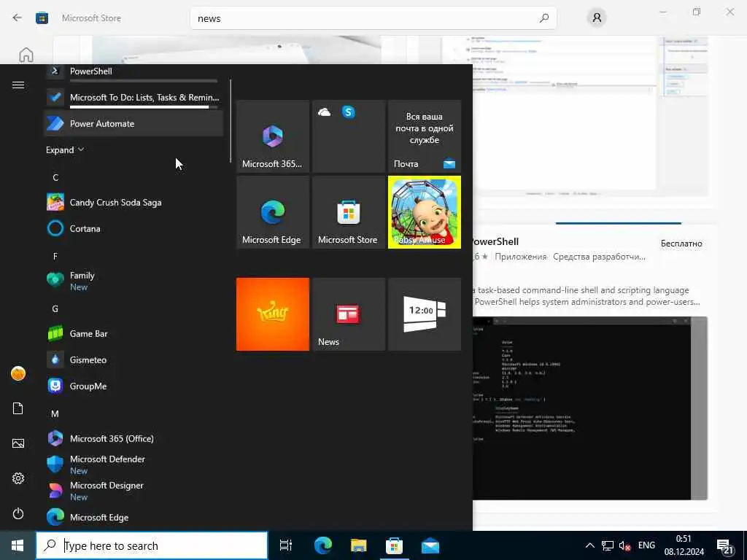Launch the Microsoft Edge tile
The height and width of the screenshot is (560, 747).
pyautogui.click(x=273, y=212)
